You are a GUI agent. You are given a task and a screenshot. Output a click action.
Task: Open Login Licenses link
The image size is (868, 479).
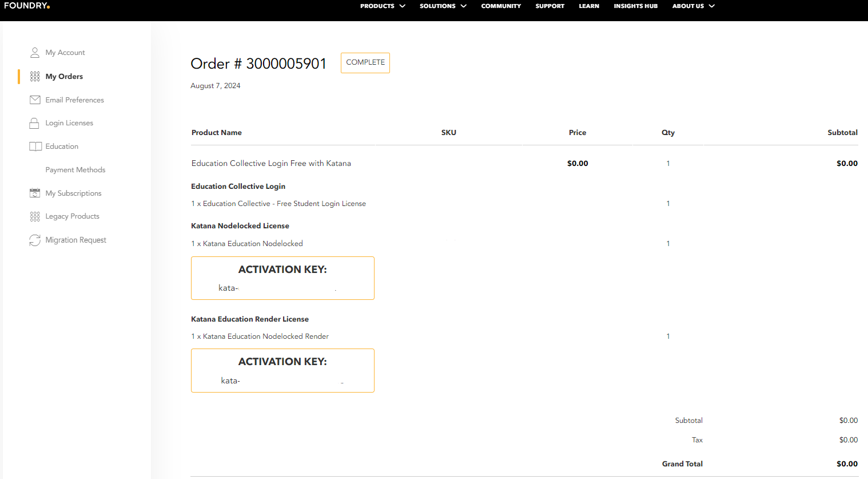pyautogui.click(x=69, y=123)
